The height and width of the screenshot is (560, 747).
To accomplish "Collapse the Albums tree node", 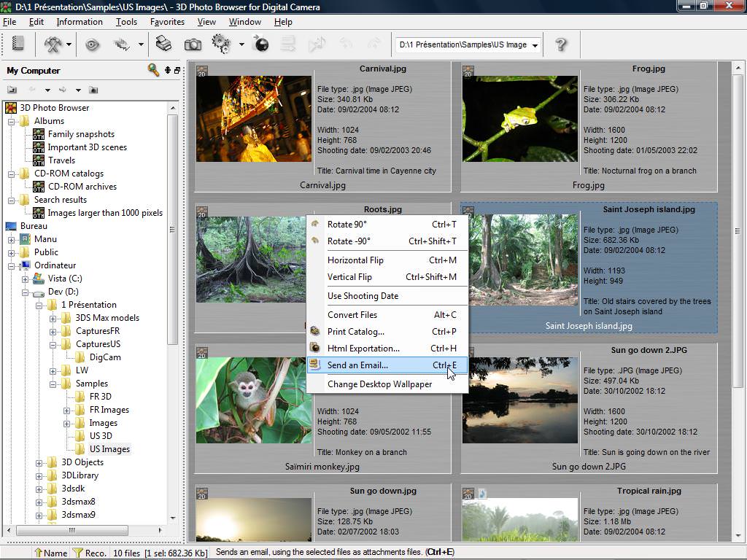I will pyautogui.click(x=11, y=122).
